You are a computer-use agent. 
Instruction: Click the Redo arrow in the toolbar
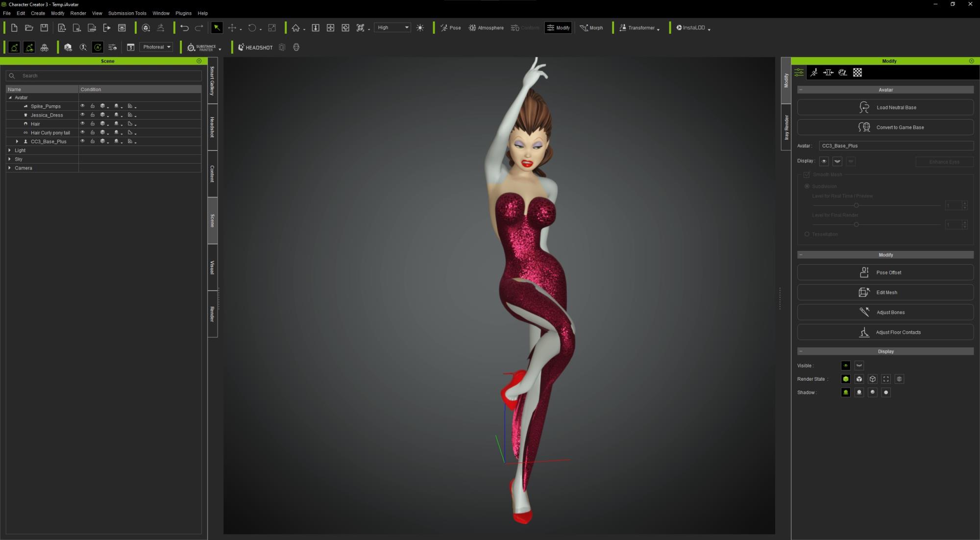(199, 28)
